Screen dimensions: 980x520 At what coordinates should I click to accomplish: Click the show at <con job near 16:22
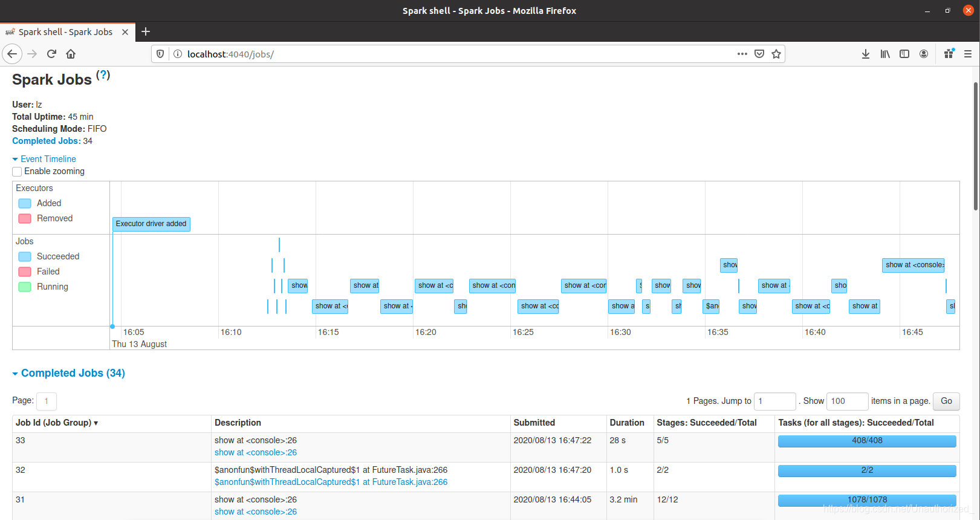(493, 285)
